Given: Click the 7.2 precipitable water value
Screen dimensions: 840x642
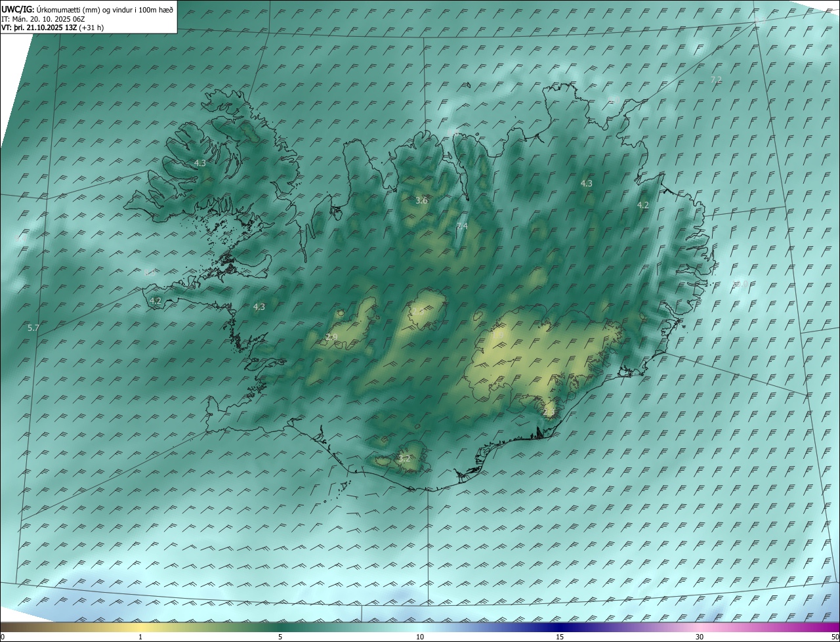Looking at the screenshot, I should (x=716, y=79).
